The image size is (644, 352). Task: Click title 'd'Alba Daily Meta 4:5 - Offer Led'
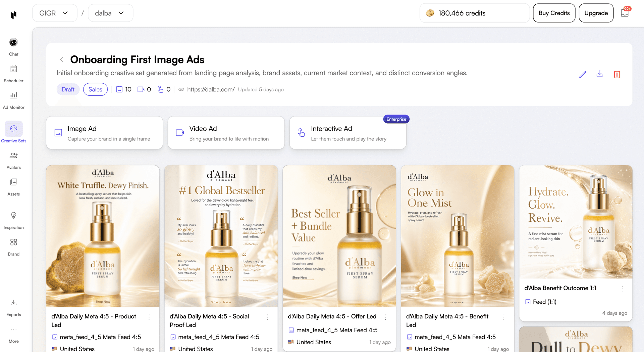[332, 316]
